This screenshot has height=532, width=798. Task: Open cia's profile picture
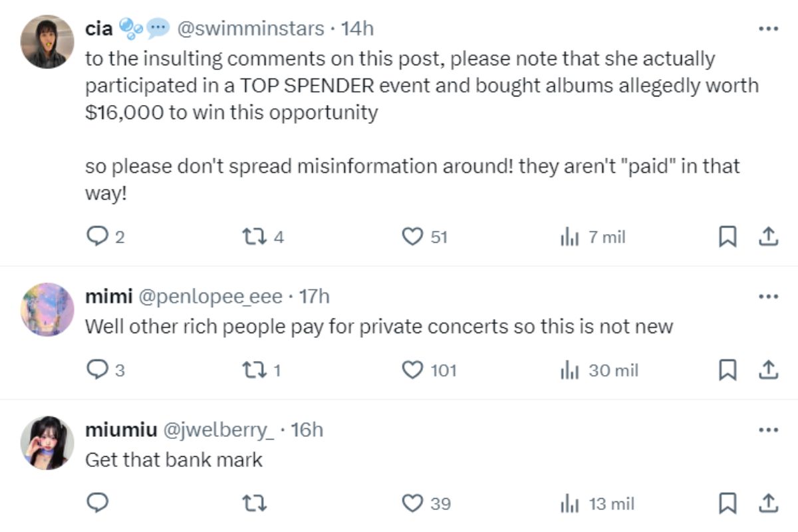point(47,41)
